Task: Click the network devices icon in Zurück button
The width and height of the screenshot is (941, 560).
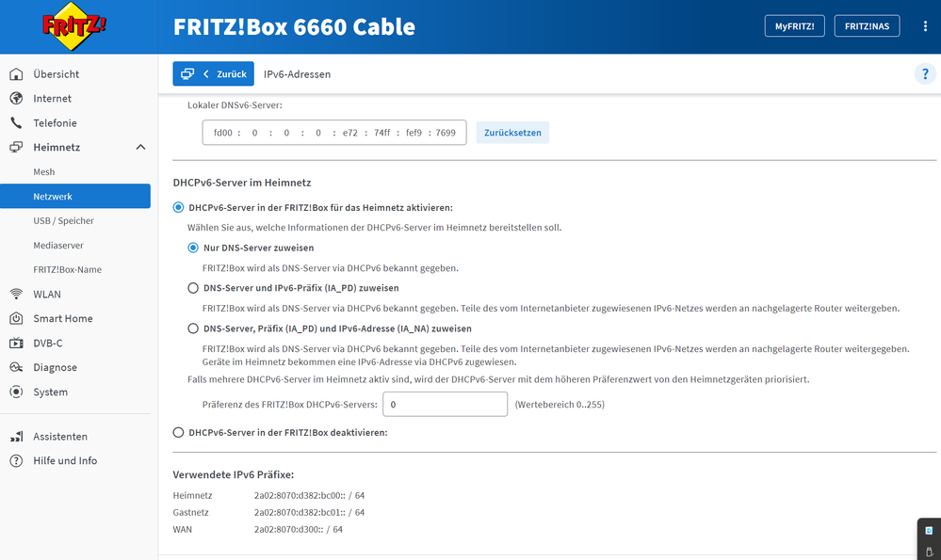Action: 187,73
